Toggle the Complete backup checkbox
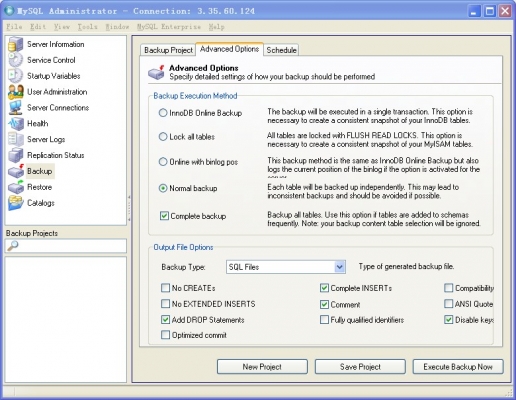Image resolution: width=516 pixels, height=400 pixels. (164, 216)
